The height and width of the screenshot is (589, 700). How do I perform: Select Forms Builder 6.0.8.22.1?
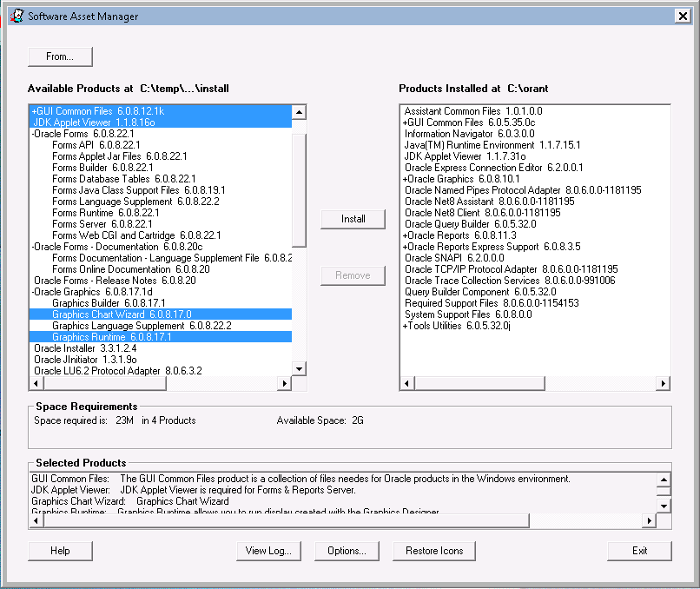point(102,168)
